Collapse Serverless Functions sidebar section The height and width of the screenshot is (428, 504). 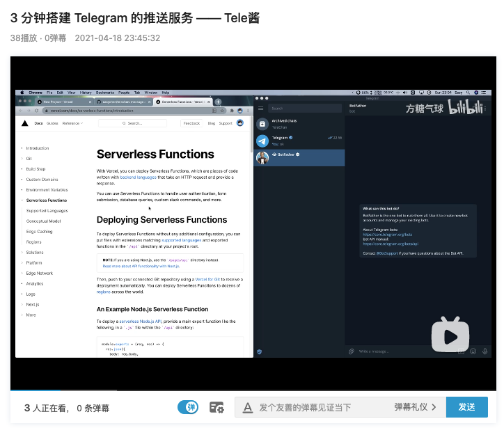click(46, 200)
